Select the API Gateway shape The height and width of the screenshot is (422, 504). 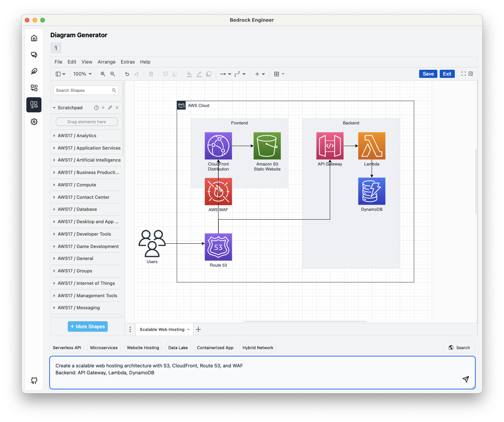[330, 146]
